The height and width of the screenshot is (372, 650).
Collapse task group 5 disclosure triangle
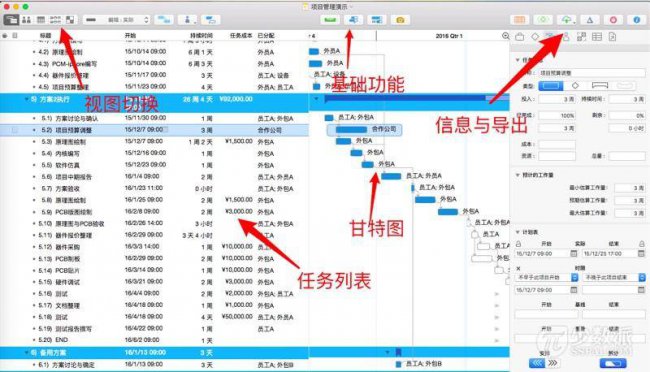27,99
